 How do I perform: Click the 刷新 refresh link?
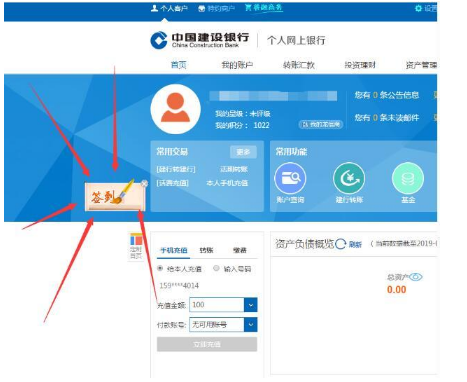(355, 245)
